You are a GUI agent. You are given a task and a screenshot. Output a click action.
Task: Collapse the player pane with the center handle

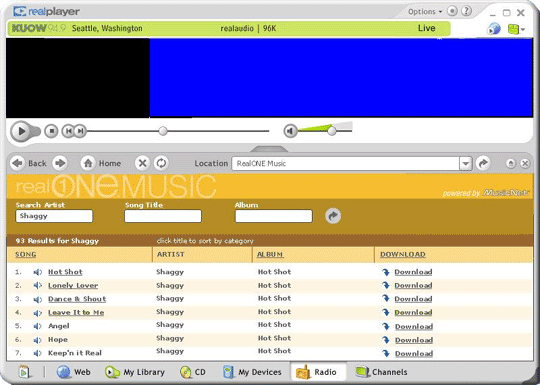coord(269,149)
